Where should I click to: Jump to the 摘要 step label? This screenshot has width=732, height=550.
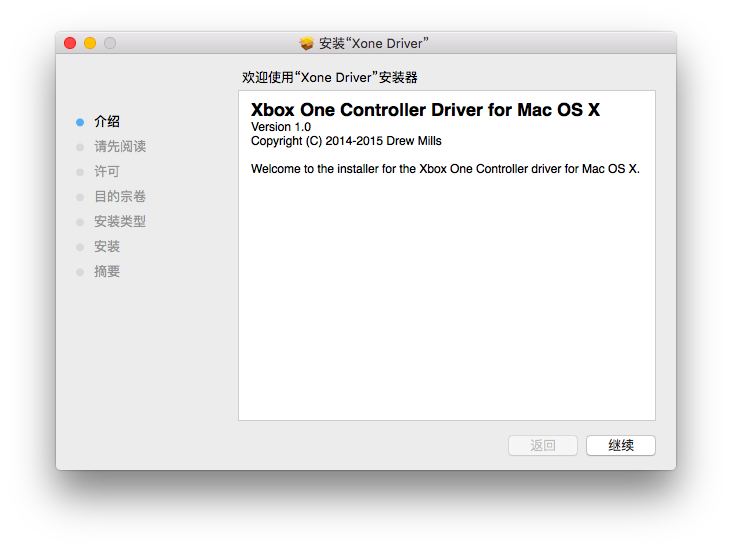(x=107, y=272)
